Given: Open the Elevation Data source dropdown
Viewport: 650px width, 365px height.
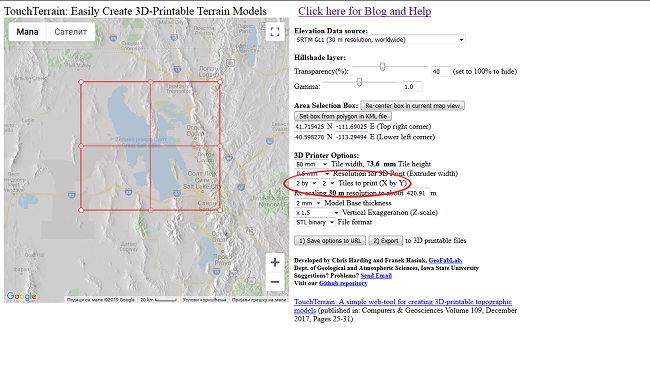Looking at the screenshot, I should 380,40.
